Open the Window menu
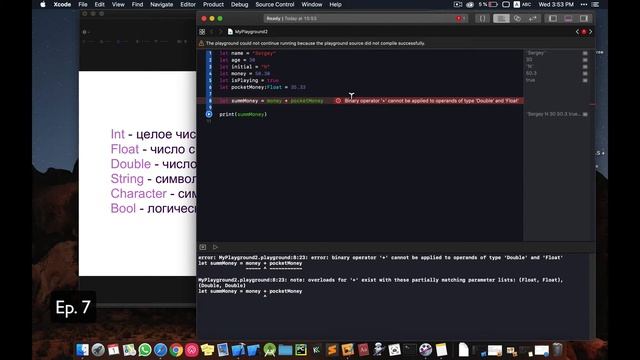The height and width of the screenshot is (360, 640). pyautogui.click(x=311, y=4)
